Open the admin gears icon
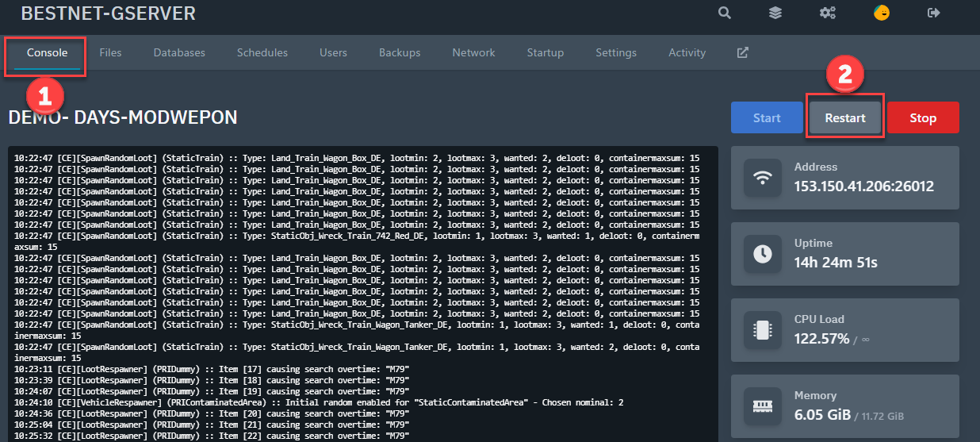980x442 pixels. 828,13
